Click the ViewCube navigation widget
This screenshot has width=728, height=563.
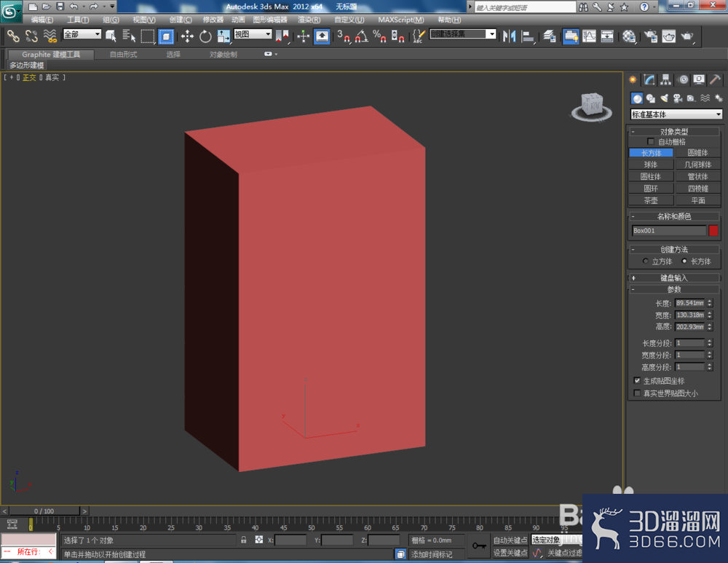pyautogui.click(x=591, y=107)
